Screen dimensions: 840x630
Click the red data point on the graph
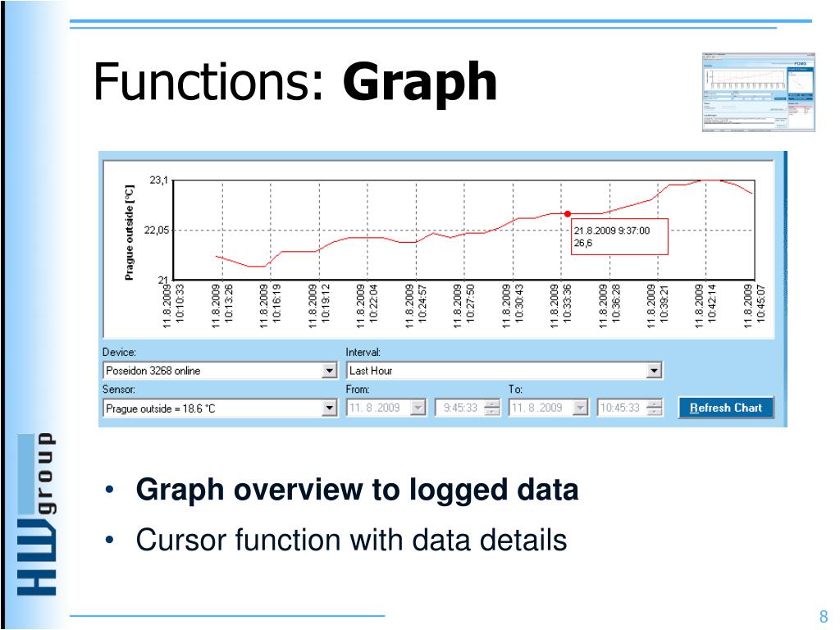pyautogui.click(x=568, y=214)
